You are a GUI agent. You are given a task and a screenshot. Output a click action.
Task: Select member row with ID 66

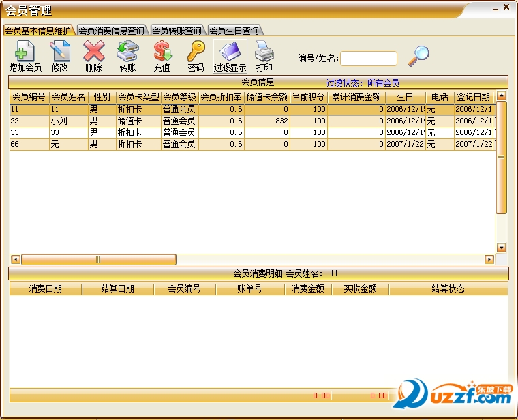(252, 144)
